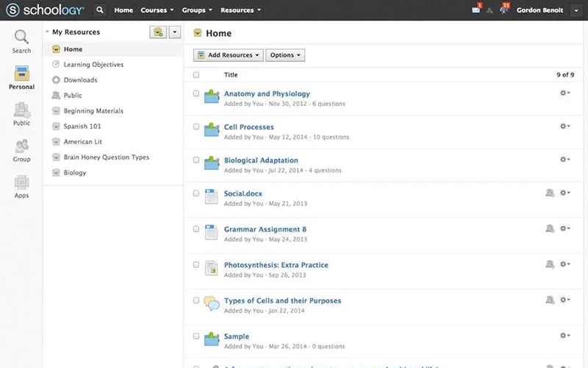
Task: Open the gear menu for Anatomy and Physiology
Action: pos(564,93)
